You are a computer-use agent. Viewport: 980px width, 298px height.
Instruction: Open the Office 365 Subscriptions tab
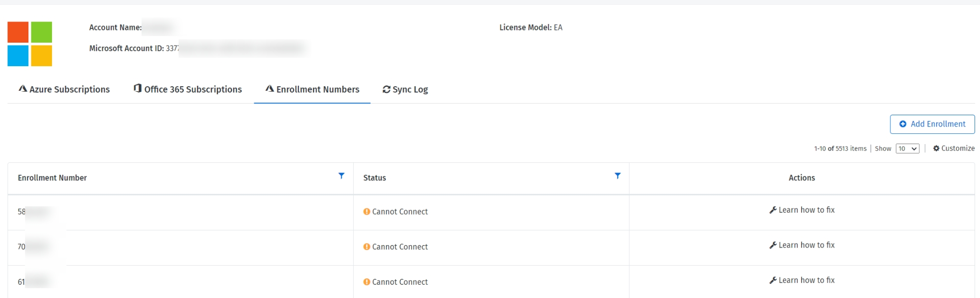[x=188, y=90]
